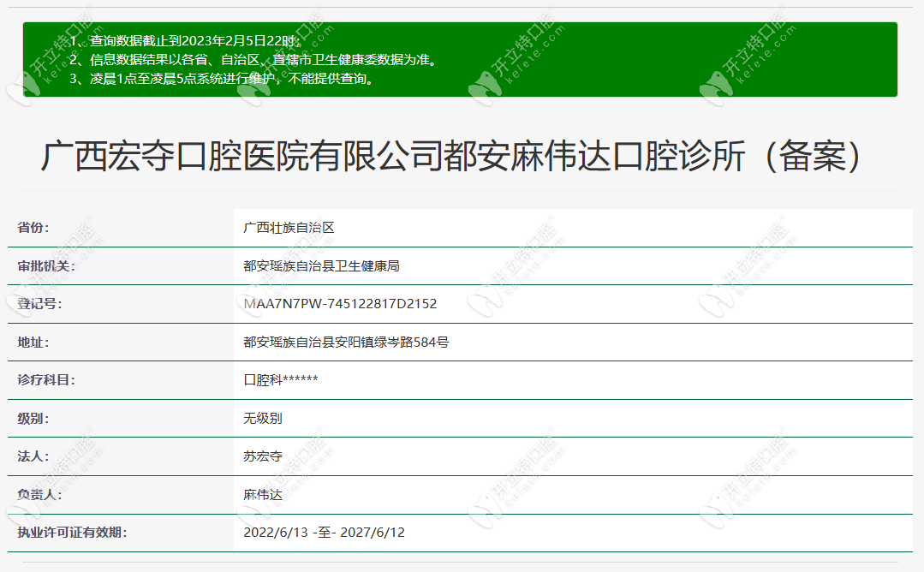This screenshot has width=924, height=572.
Task: Select the notice line 查询数据截止到2023年2月5日22时
Action: [x=185, y=40]
